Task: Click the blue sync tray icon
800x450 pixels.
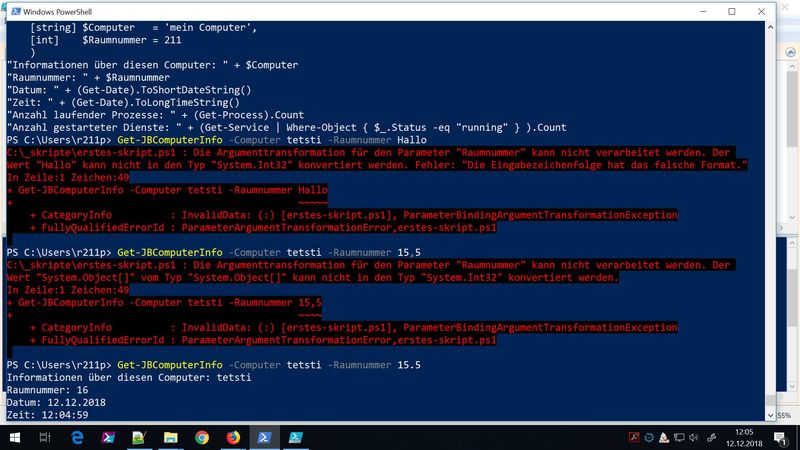Action: [x=649, y=438]
